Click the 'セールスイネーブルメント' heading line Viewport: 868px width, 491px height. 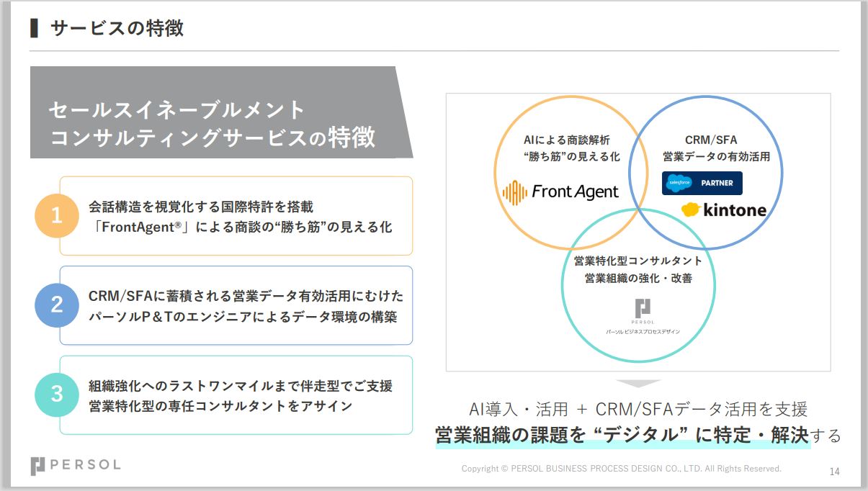177,109
